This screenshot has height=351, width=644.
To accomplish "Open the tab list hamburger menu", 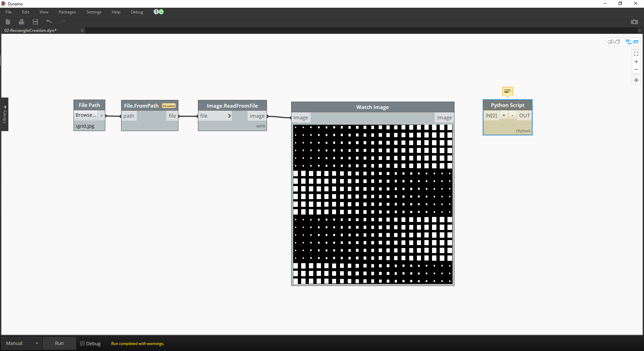I will [x=640, y=31].
